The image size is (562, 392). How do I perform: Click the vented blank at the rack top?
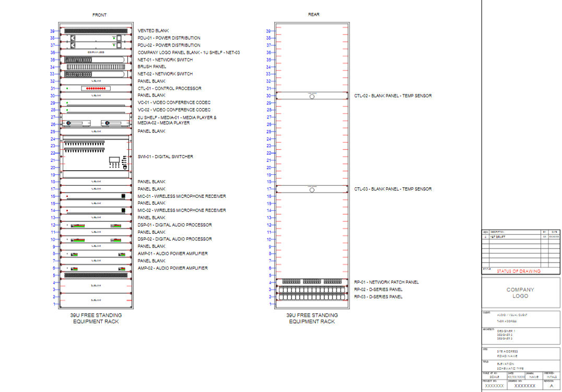[96, 30]
